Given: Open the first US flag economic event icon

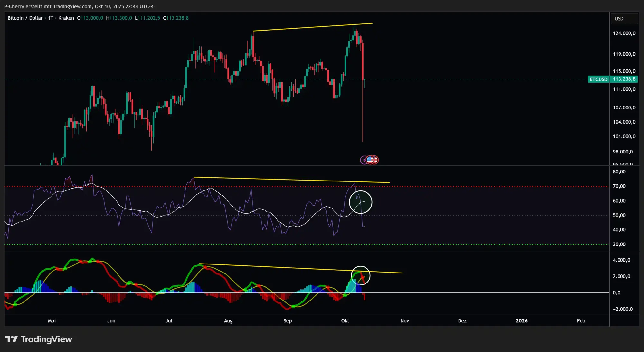Looking at the screenshot, I should (x=370, y=160).
